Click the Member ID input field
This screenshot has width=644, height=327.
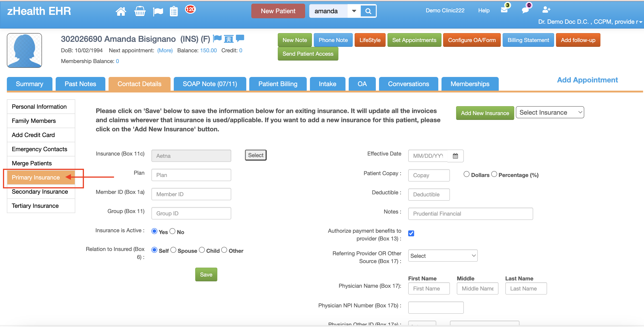(191, 194)
